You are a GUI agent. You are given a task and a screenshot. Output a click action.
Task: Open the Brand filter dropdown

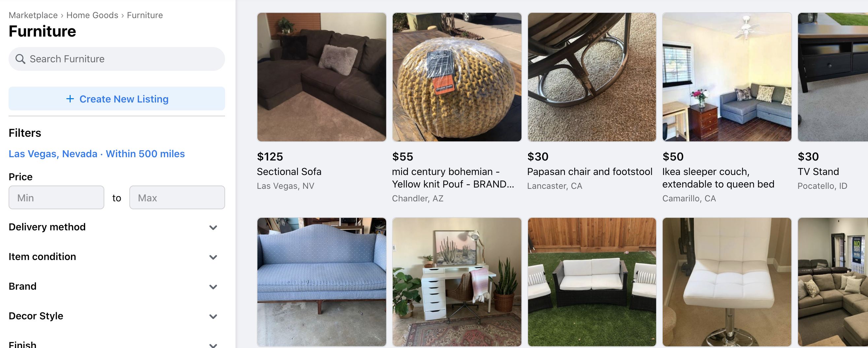click(x=117, y=286)
